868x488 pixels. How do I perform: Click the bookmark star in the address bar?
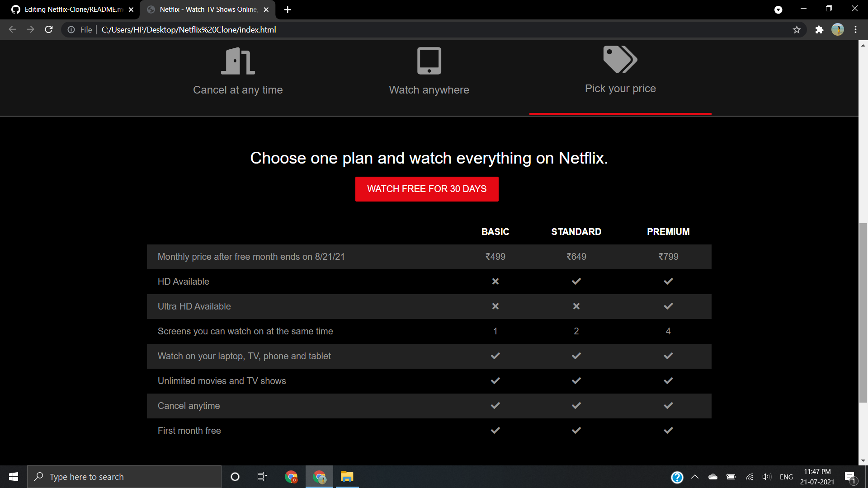[x=797, y=30]
